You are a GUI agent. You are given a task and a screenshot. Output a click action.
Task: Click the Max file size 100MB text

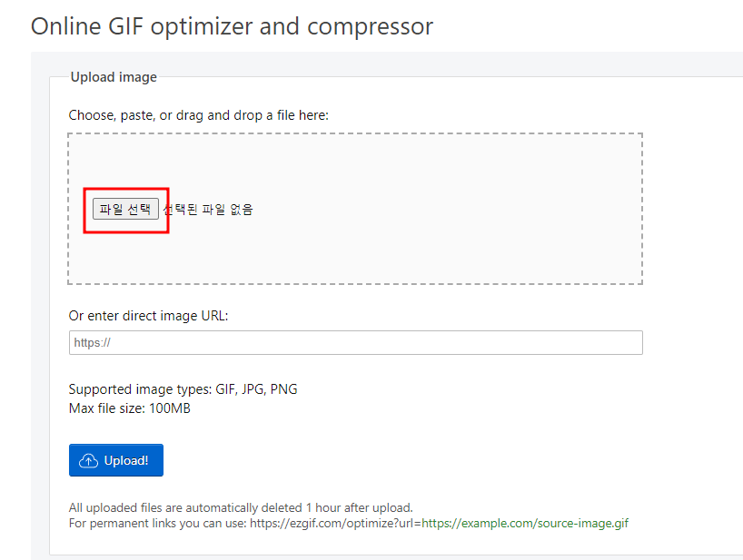pyautogui.click(x=127, y=408)
